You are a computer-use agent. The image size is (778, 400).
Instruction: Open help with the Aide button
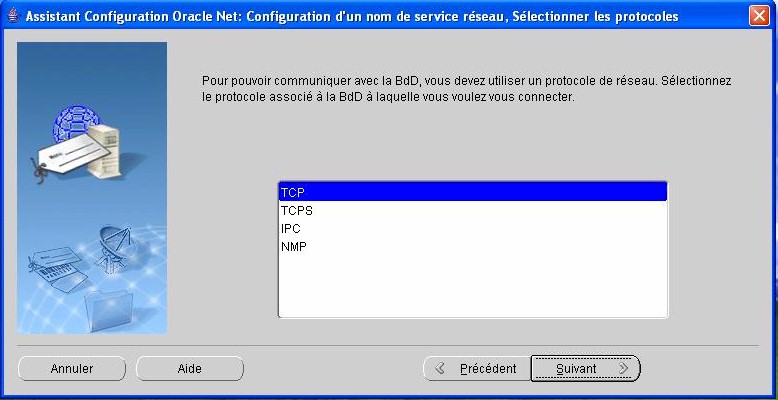[x=189, y=369]
